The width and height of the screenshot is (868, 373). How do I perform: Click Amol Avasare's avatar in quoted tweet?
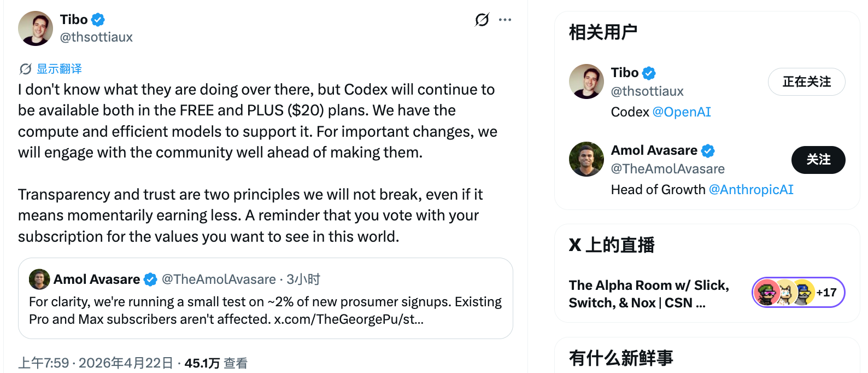click(x=39, y=279)
